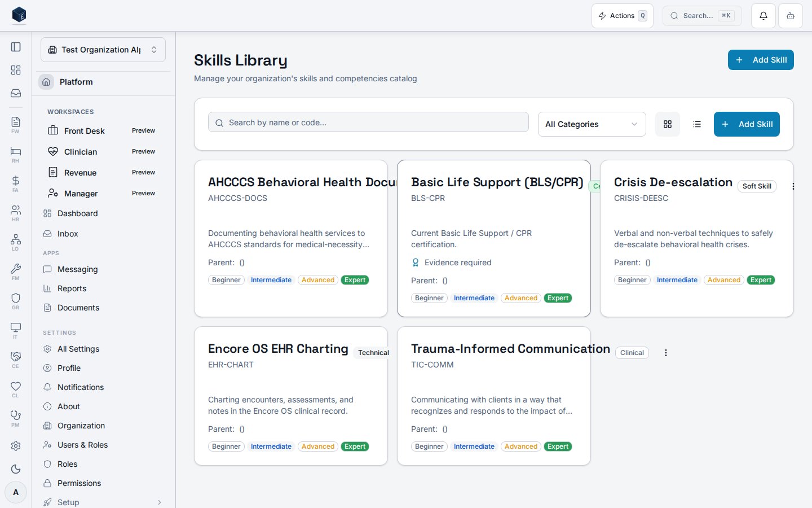
Task: Open the settings gear in left rail
Action: pos(16,446)
